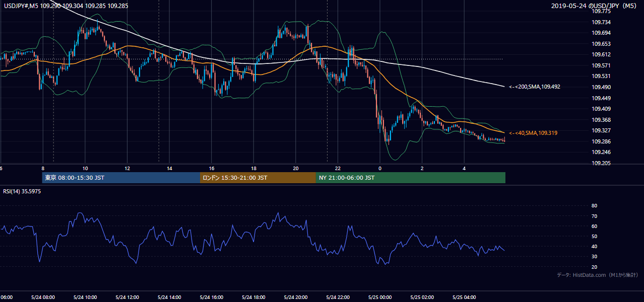Click hour label 18 under the price chart
This screenshot has width=644, height=302.
(253, 168)
